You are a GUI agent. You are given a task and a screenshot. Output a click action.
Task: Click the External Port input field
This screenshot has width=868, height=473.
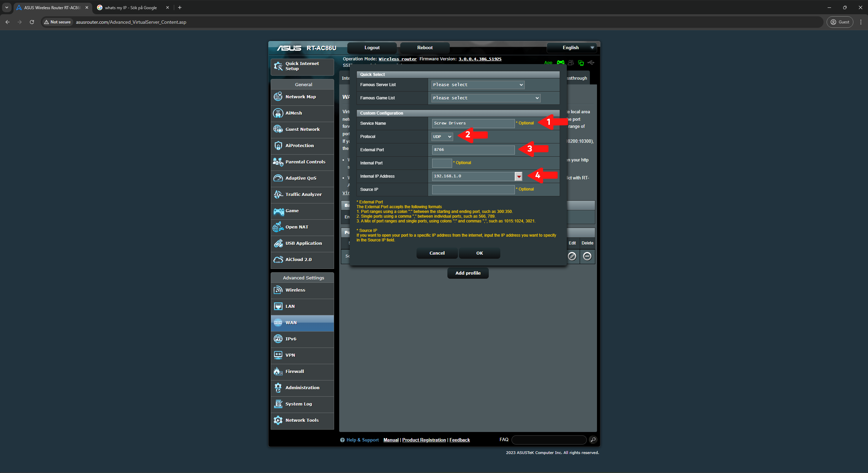coord(473,150)
